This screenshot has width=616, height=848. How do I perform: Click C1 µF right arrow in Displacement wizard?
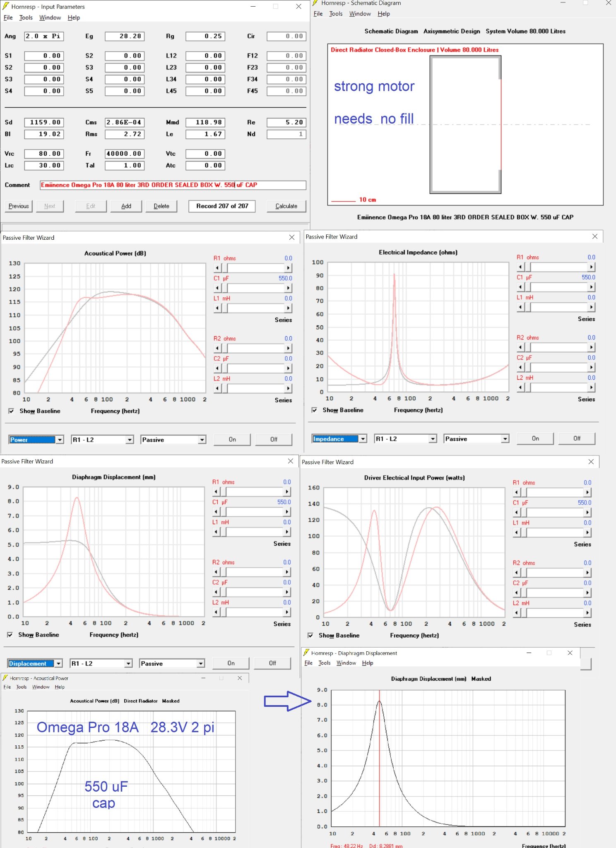287,512
